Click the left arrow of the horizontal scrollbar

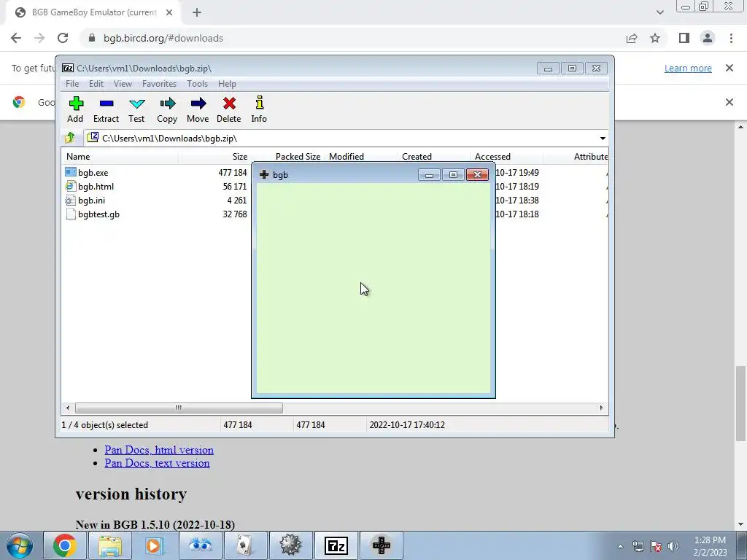68,408
